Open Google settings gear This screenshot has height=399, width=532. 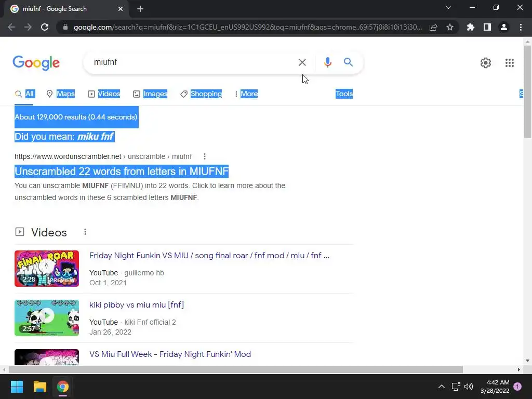[x=486, y=63]
